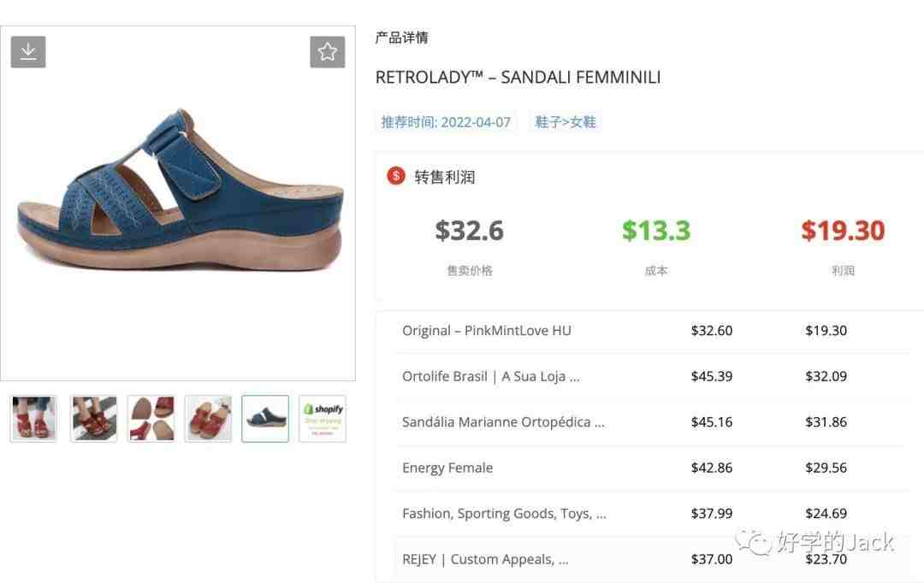Click the main blue sandal product image
Viewport: 924px width, 583px height.
(178, 203)
